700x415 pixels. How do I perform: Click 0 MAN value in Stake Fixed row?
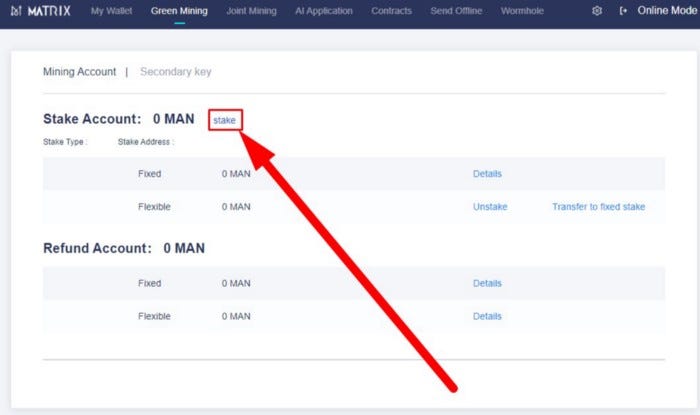(x=236, y=174)
